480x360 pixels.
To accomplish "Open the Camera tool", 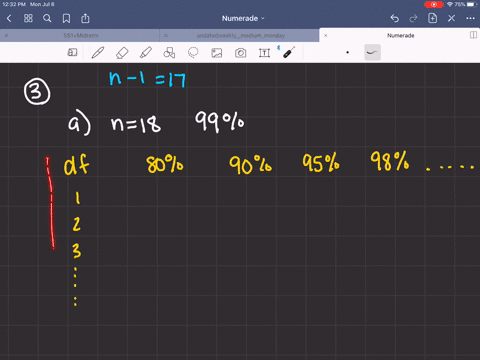I will 240,53.
